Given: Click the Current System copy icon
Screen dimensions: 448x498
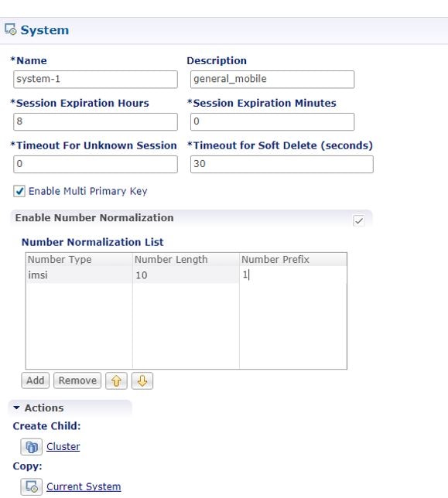Looking at the screenshot, I should click(x=32, y=486).
